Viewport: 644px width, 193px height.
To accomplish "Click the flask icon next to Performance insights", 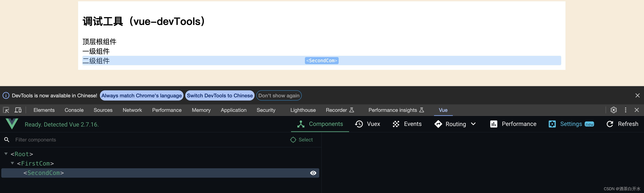I will pyautogui.click(x=421, y=110).
